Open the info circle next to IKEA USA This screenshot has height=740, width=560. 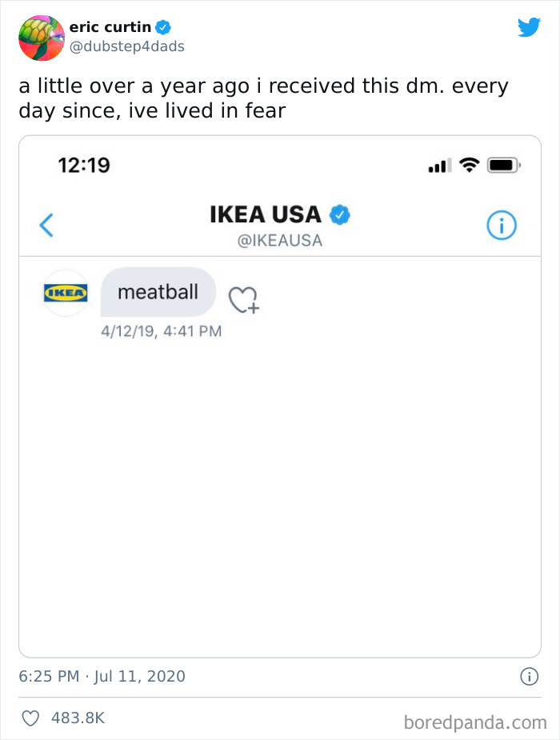click(502, 225)
